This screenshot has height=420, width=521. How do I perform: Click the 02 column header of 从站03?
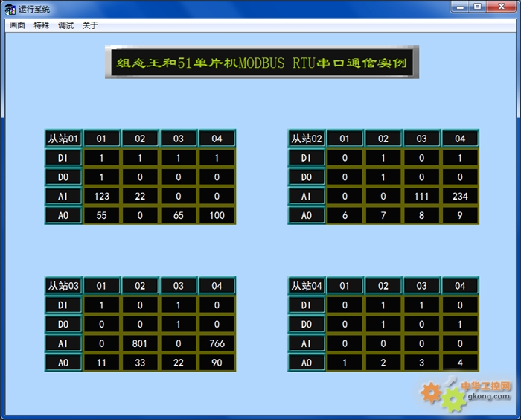tap(140, 286)
